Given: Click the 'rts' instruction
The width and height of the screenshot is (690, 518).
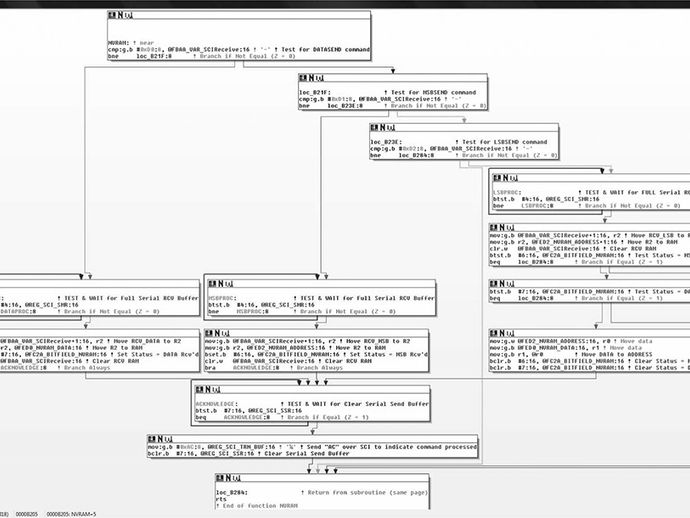Looking at the screenshot, I should point(221,500).
